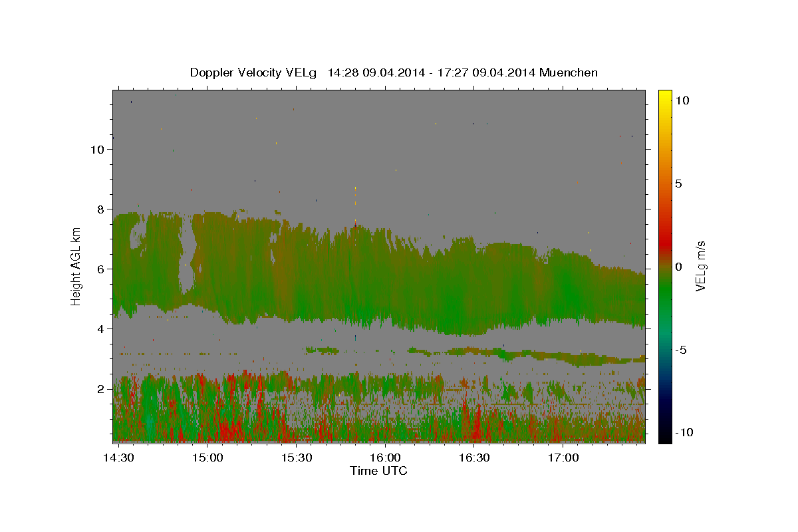Click the 'Time UTC' axis label

click(x=379, y=471)
